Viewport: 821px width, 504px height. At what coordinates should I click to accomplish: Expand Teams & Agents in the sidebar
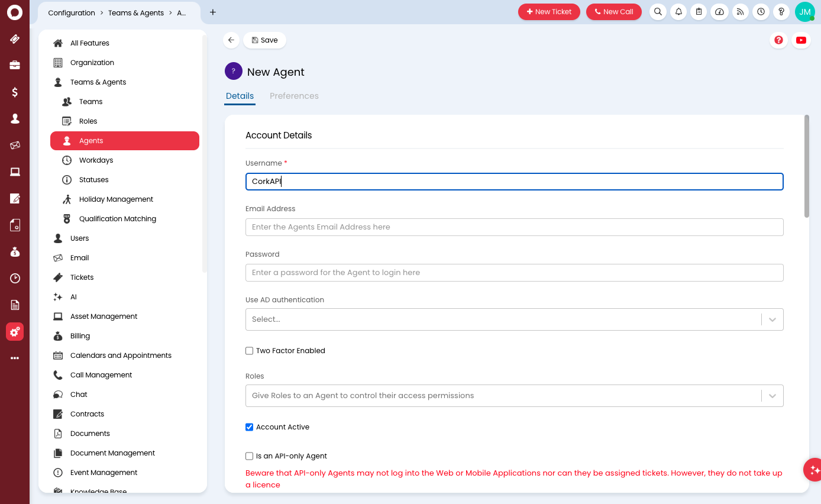(98, 82)
